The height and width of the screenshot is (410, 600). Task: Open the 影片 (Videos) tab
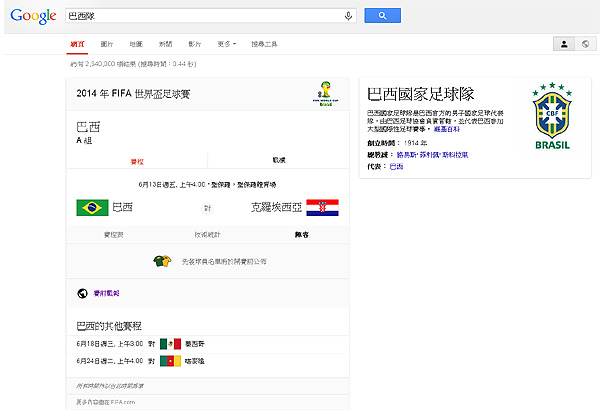coord(195,44)
